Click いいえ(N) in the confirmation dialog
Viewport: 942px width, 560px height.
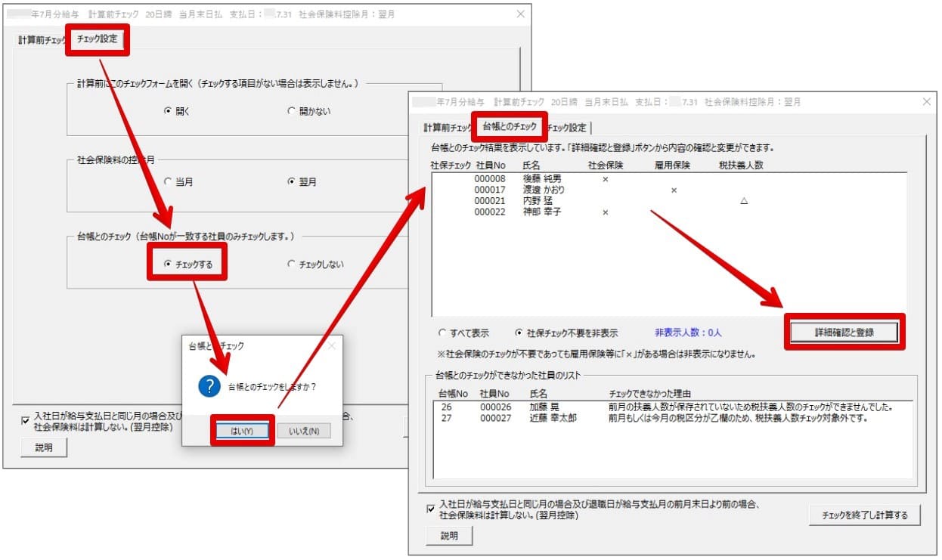click(303, 431)
